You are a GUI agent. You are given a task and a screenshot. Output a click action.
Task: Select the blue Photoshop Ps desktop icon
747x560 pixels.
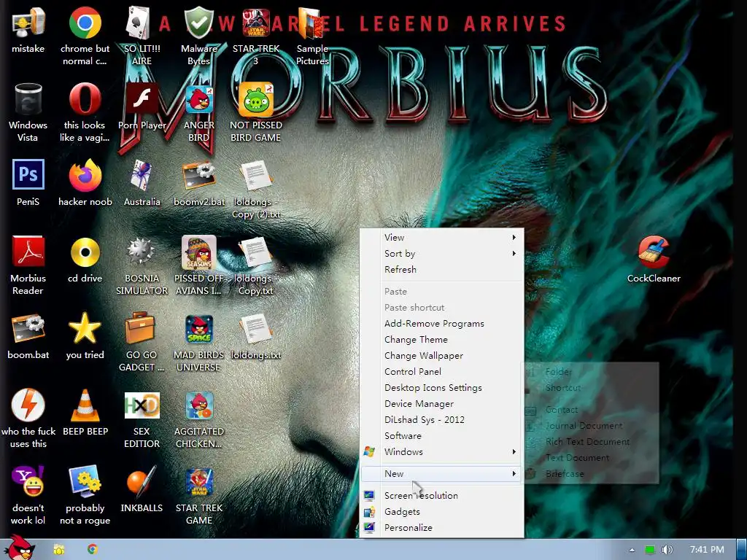[x=28, y=175]
